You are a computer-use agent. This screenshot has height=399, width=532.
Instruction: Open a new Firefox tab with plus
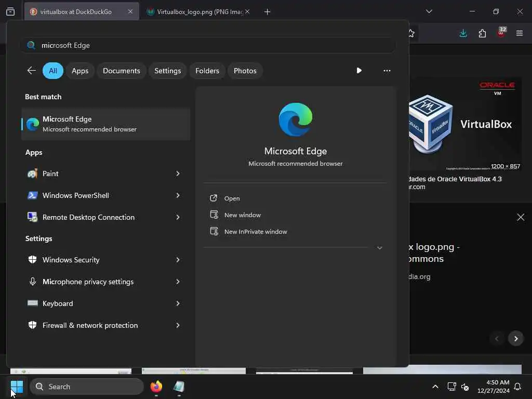click(x=268, y=12)
